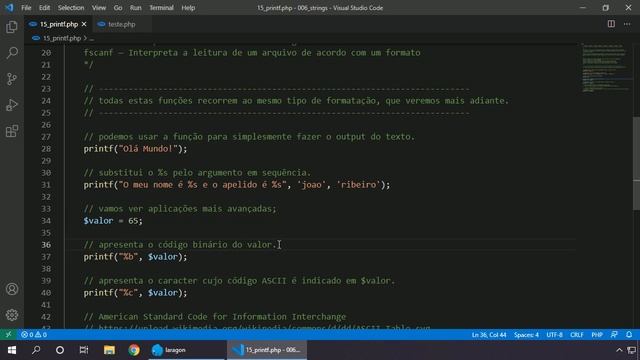Click line number 37 in gutter
The height and width of the screenshot is (360, 640).
click(x=46, y=257)
